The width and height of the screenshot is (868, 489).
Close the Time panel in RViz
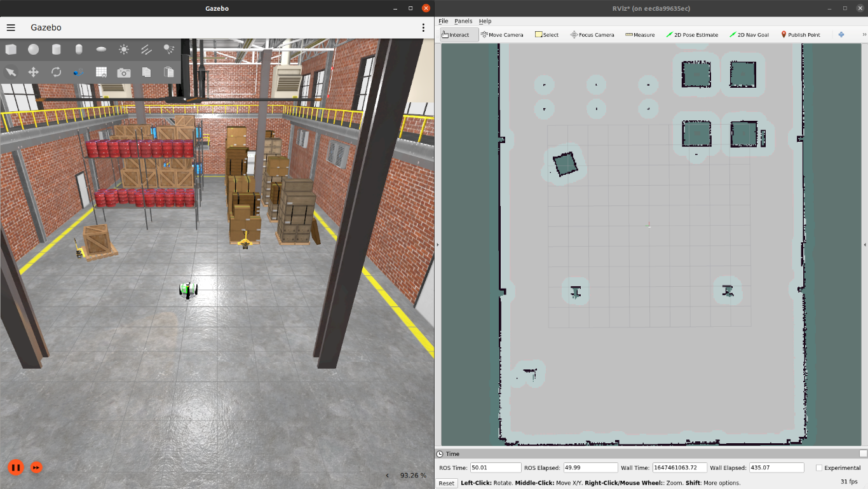pyautogui.click(x=863, y=453)
